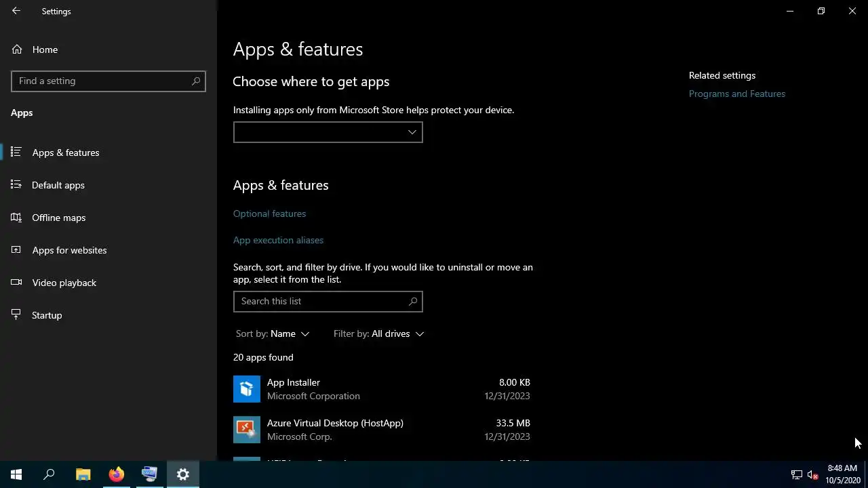Select Azure Virtual Desktop (HostApp) entry
The width and height of the screenshot is (868, 488).
pos(382,430)
